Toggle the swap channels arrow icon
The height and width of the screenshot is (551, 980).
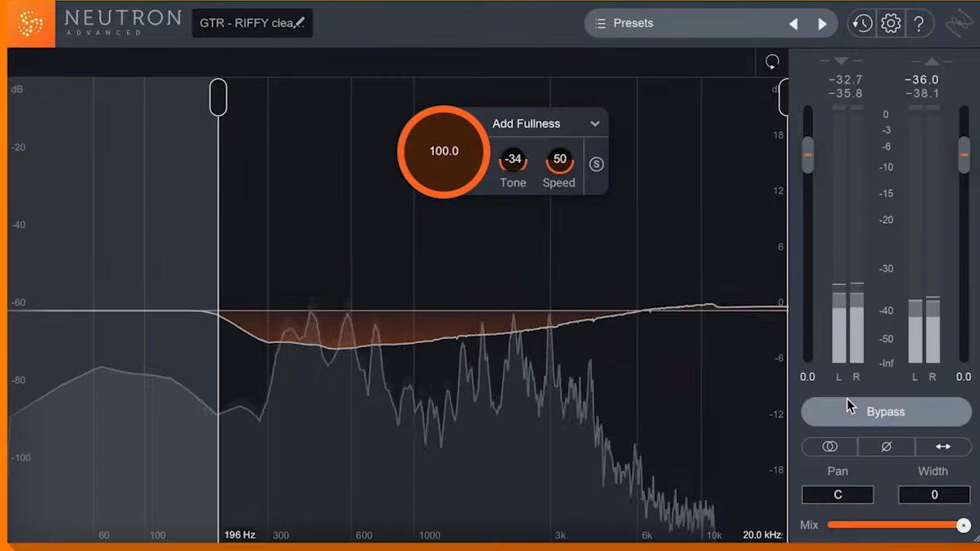click(x=943, y=447)
